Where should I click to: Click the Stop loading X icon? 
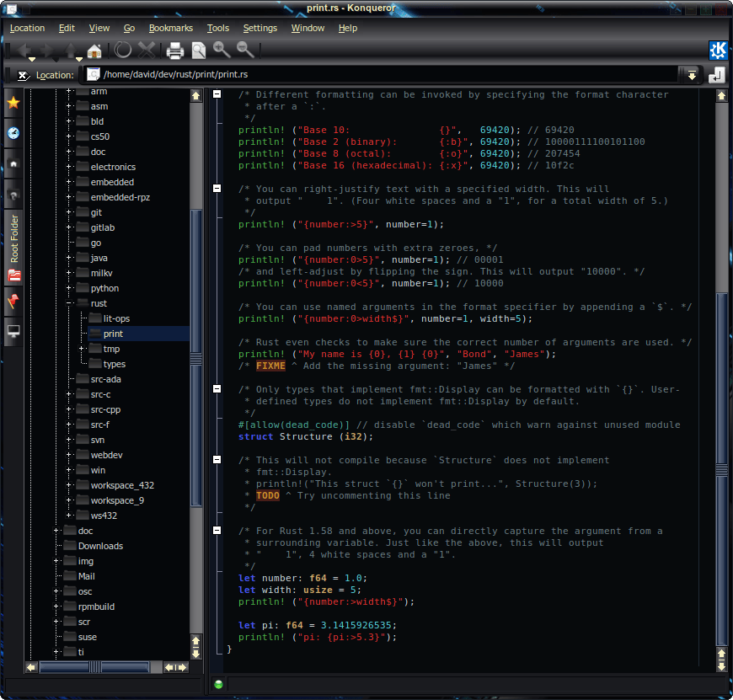coord(147,50)
